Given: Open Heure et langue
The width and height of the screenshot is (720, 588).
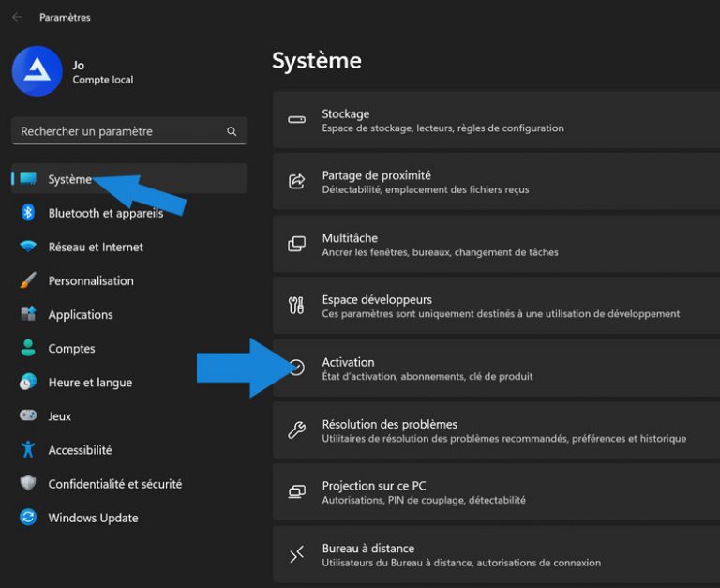Looking at the screenshot, I should pos(90,383).
